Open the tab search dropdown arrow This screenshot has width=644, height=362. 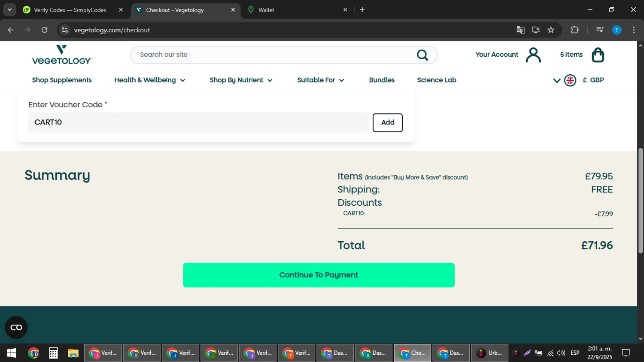pyautogui.click(x=9, y=9)
